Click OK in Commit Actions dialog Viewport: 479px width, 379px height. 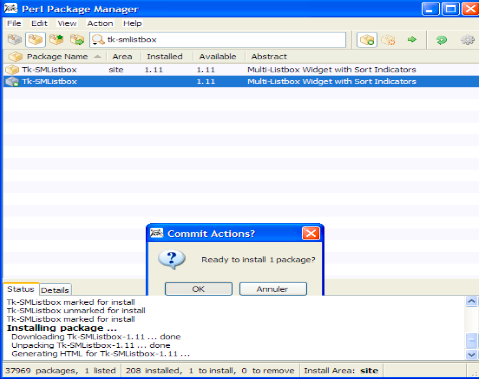click(199, 289)
